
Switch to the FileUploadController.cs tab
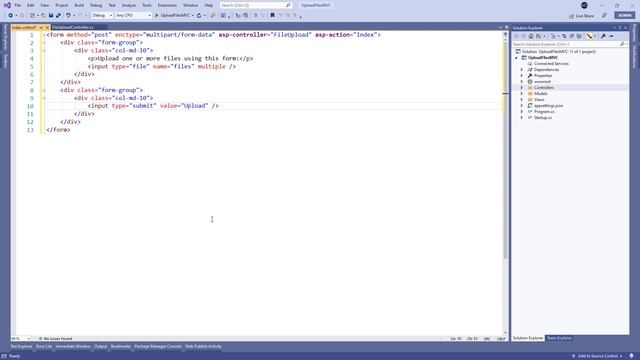[73, 27]
